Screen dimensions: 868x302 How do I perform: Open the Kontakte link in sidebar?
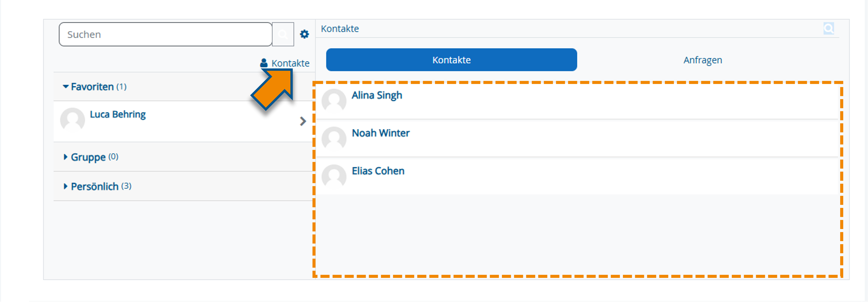[290, 63]
